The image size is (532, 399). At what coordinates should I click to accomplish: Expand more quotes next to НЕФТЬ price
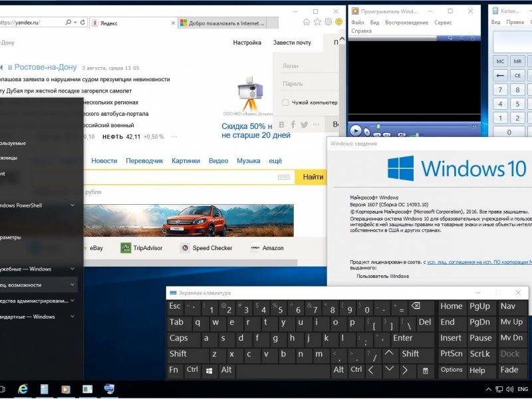(x=174, y=137)
